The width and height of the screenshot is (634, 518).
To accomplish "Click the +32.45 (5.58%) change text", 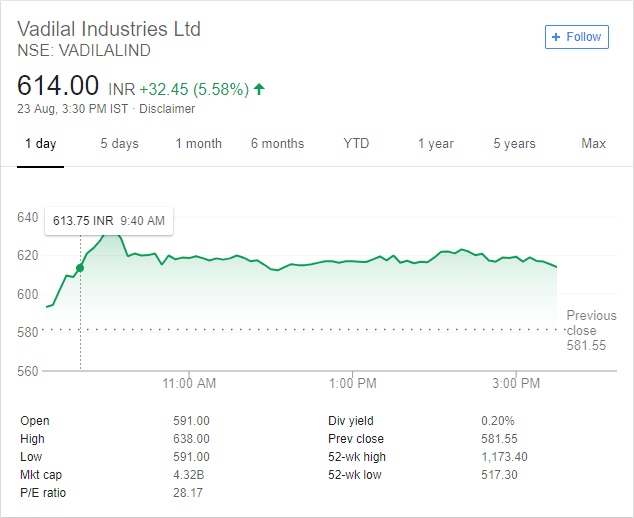I will pos(194,89).
